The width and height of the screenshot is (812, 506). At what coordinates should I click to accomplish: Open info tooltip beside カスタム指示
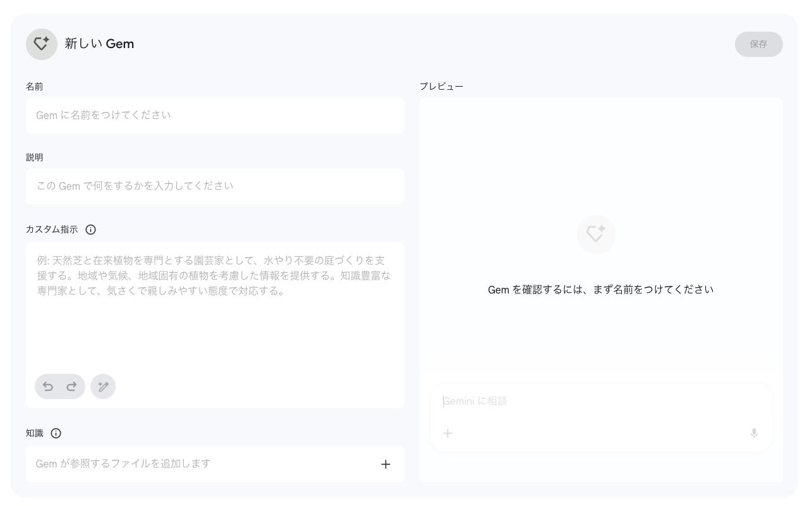(90, 230)
